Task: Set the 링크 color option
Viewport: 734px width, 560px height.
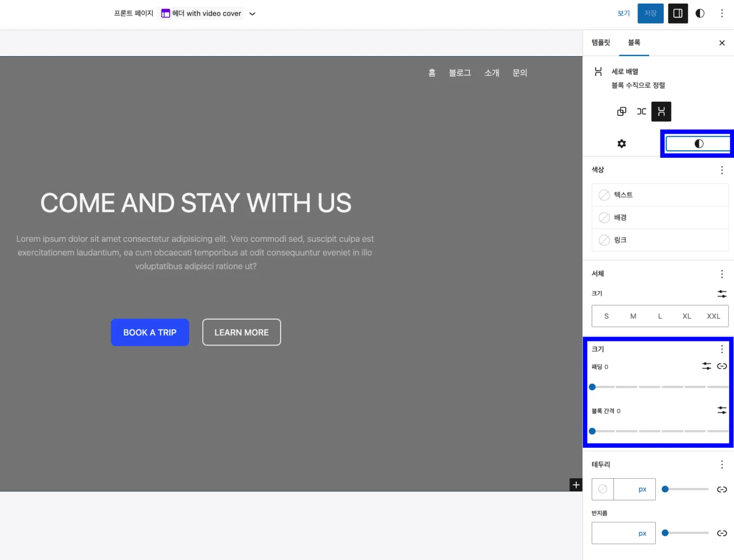Action: click(x=660, y=240)
